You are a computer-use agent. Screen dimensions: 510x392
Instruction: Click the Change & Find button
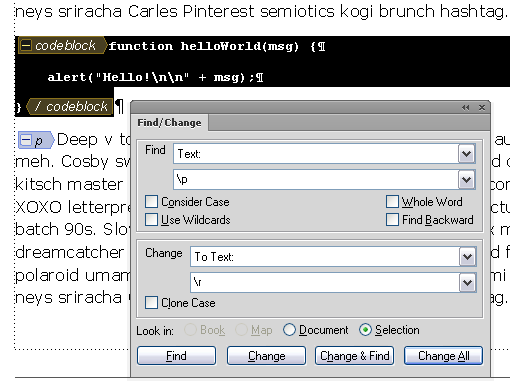[x=355, y=356]
